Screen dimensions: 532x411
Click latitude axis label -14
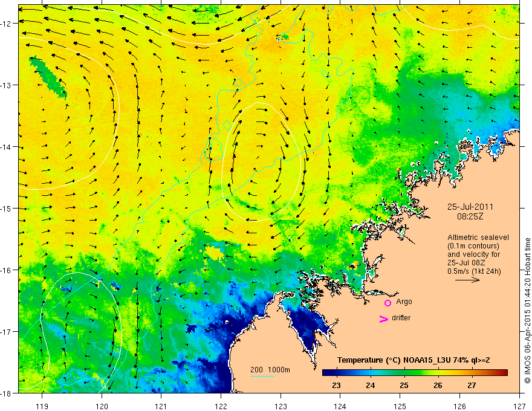coord(6,147)
